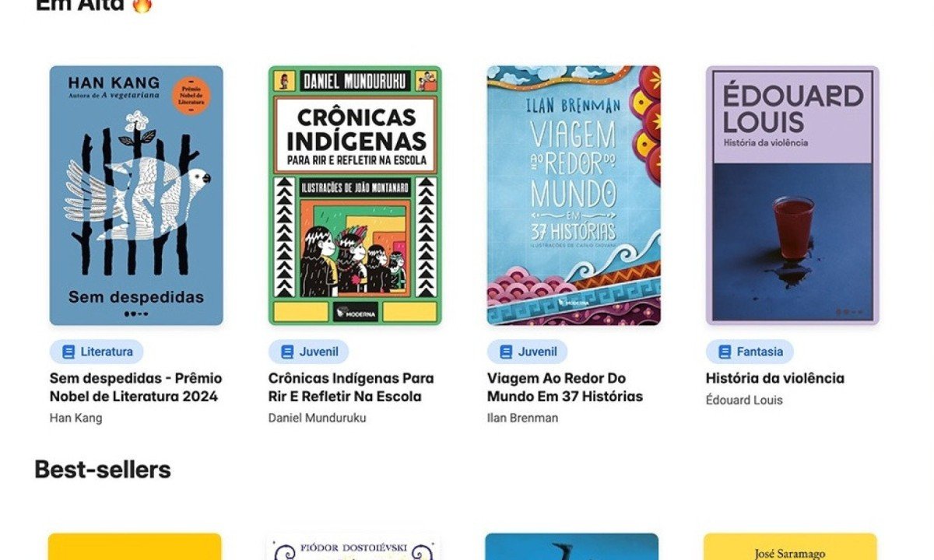Select the Fantasia category tag

(750, 352)
